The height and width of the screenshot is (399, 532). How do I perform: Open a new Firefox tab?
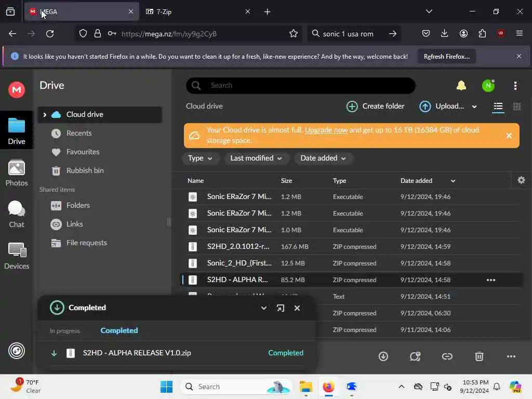(267, 12)
